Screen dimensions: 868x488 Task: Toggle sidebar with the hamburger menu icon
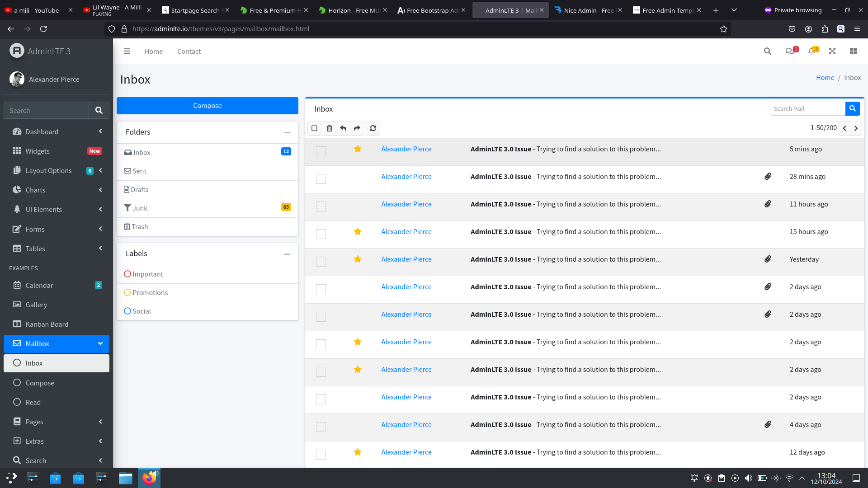(127, 51)
